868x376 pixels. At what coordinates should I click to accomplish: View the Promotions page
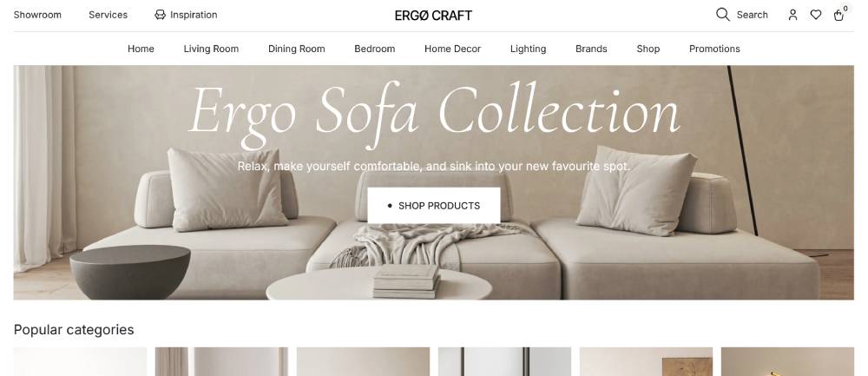(714, 49)
